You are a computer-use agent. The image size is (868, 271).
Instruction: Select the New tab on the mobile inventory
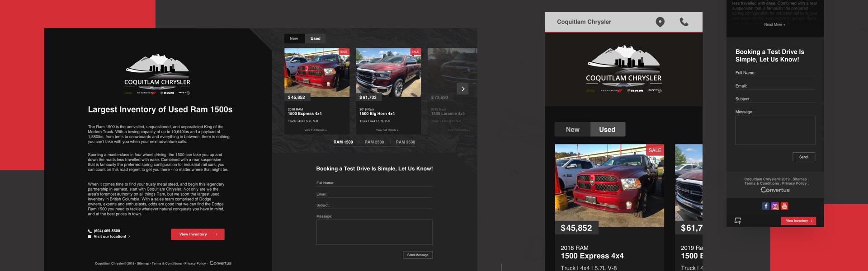(x=572, y=130)
